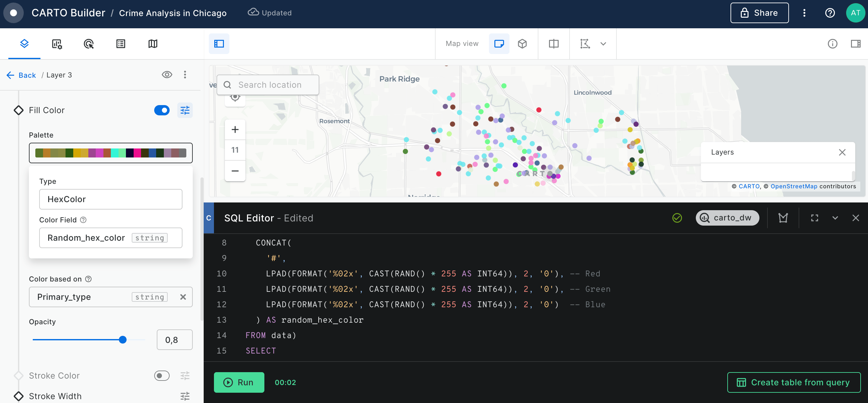Expand the selection tool dropdown arrow
The width and height of the screenshot is (868, 403).
[x=603, y=44]
